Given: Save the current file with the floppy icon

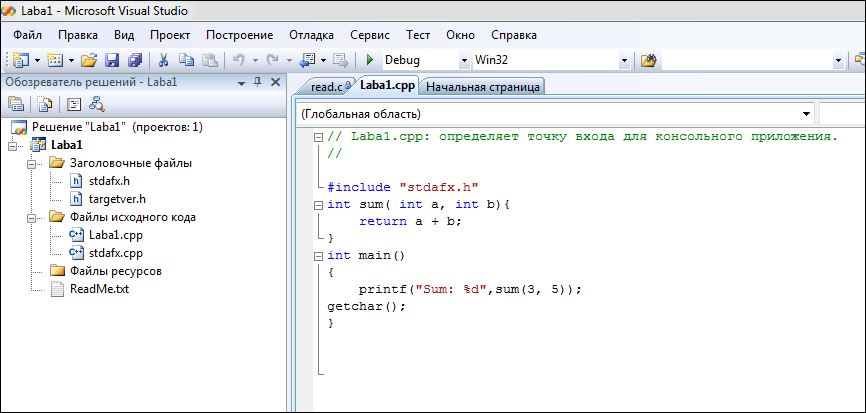Looking at the screenshot, I should pyautogui.click(x=113, y=60).
